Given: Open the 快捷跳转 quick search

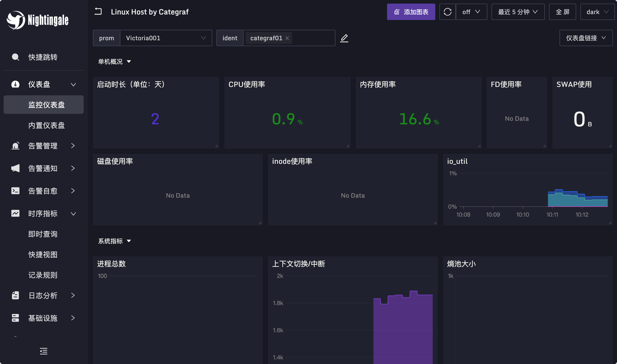Looking at the screenshot, I should (x=43, y=57).
